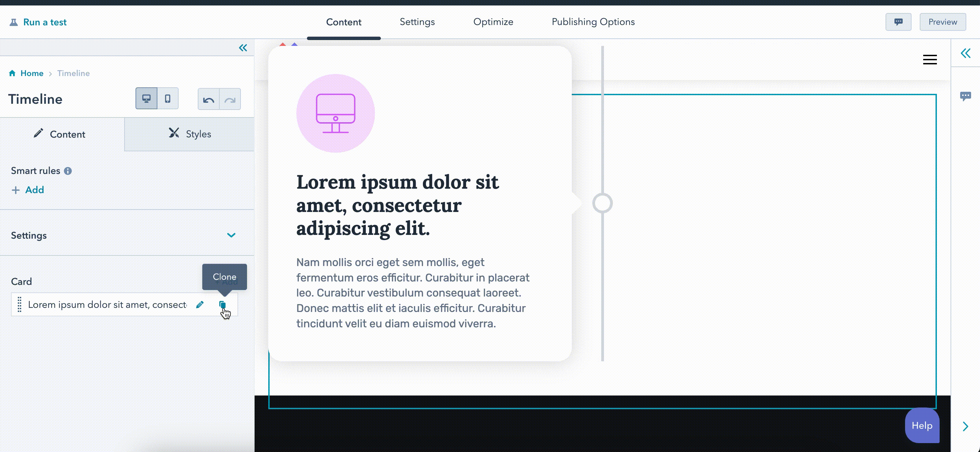
Task: Redo the last change
Action: [x=230, y=99]
